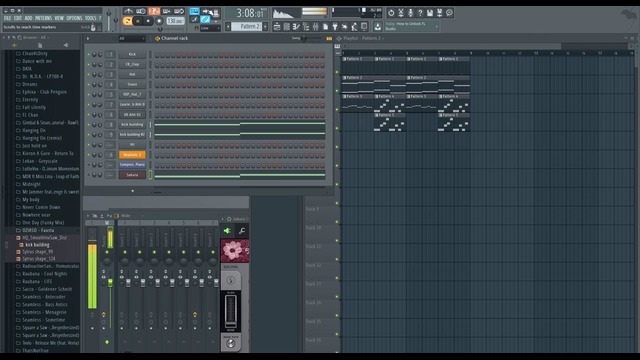Click the record button in transport
Image resolution: width=640 pixels, height=360 pixels.
[x=159, y=21]
